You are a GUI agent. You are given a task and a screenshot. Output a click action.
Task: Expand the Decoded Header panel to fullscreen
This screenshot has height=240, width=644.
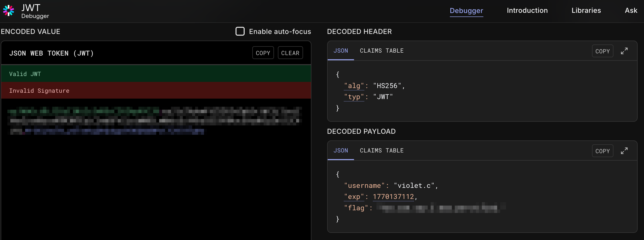[x=624, y=51]
